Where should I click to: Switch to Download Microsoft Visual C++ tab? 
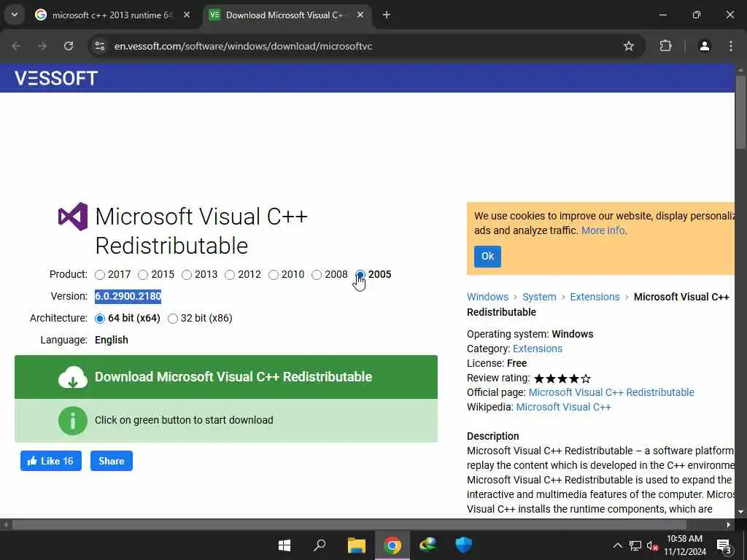tap(287, 15)
